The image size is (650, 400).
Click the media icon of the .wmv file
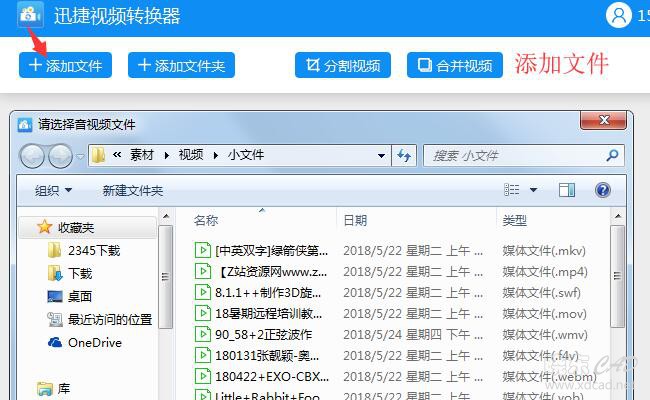pyautogui.click(x=203, y=334)
